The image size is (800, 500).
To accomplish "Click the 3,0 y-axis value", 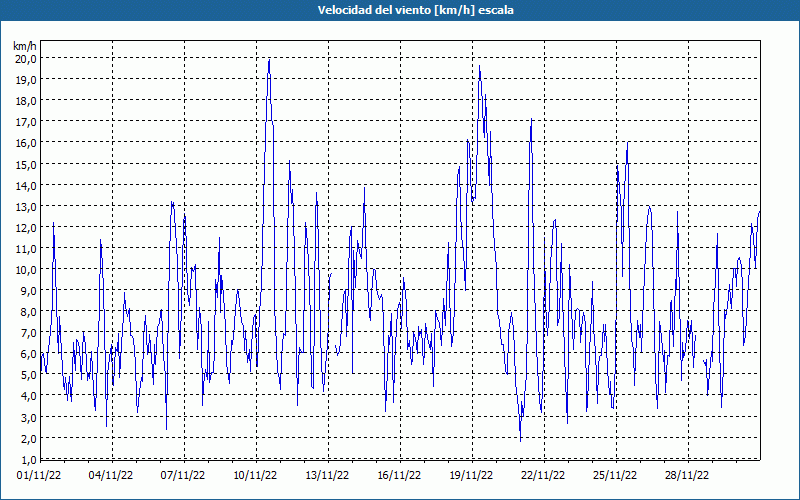I will point(29,418).
